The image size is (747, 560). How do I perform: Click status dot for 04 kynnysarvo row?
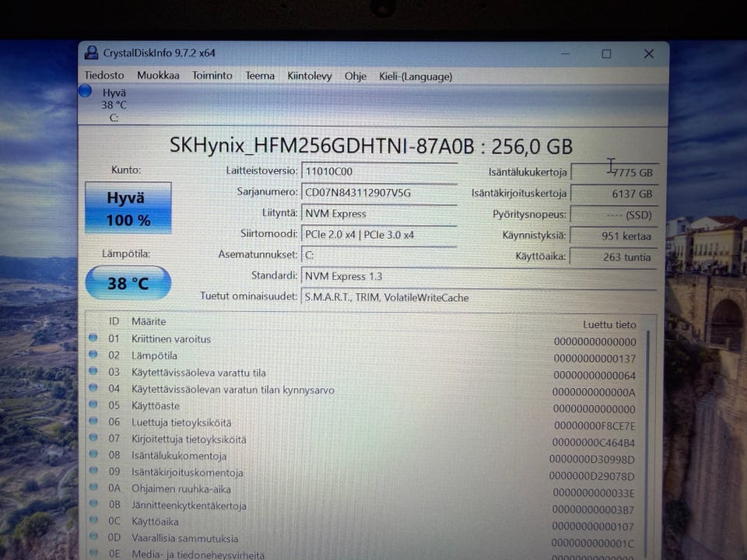click(x=93, y=387)
